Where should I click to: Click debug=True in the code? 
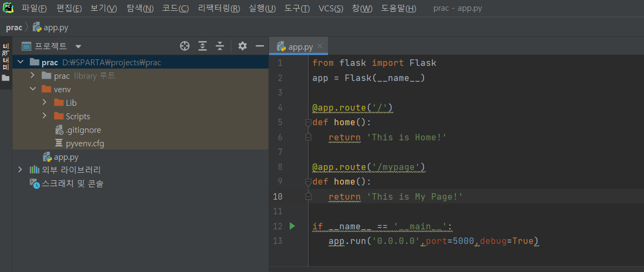[x=506, y=241]
